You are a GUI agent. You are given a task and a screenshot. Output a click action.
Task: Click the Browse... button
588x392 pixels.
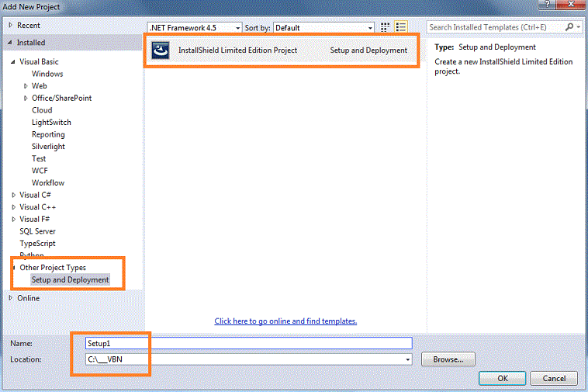point(448,359)
